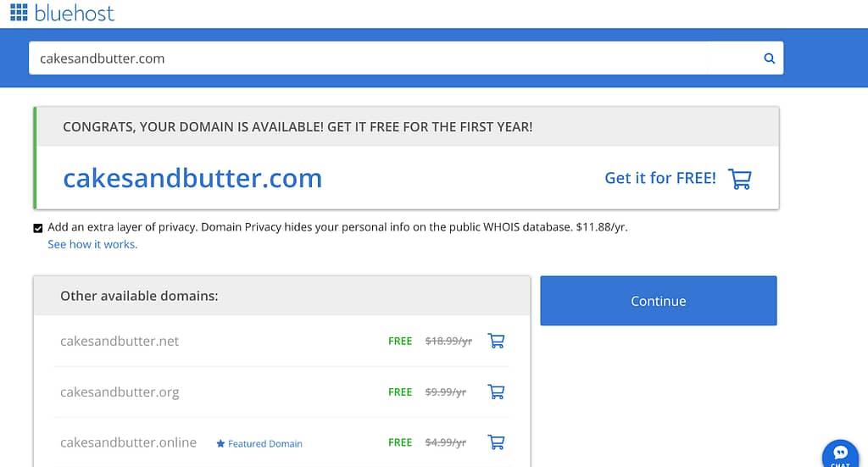This screenshot has width=868, height=467.
Task: Click the Continue button
Action: [x=658, y=300]
